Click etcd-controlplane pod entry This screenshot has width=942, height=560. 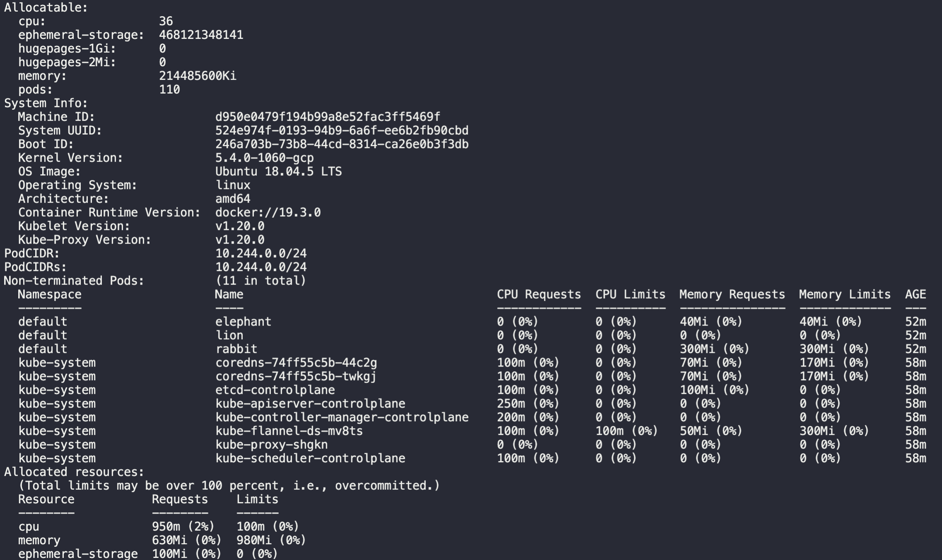coord(275,390)
